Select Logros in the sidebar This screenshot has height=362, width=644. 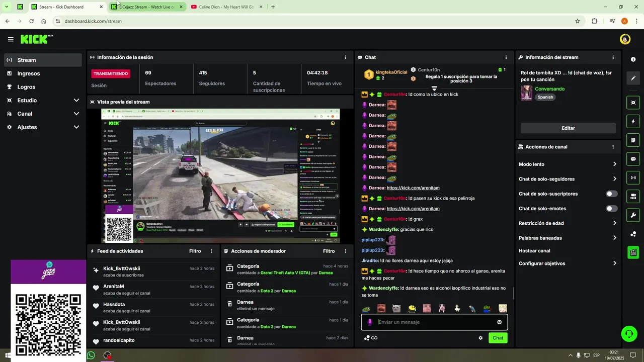pos(43,87)
